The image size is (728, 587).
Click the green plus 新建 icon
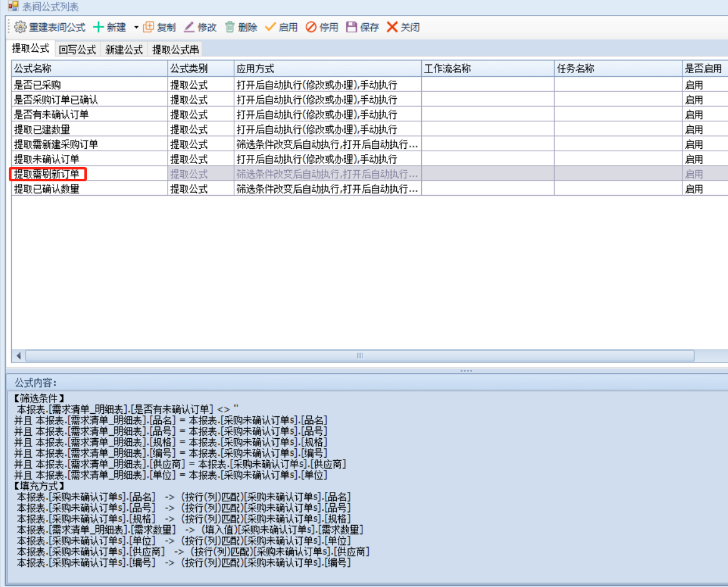pyautogui.click(x=98, y=28)
